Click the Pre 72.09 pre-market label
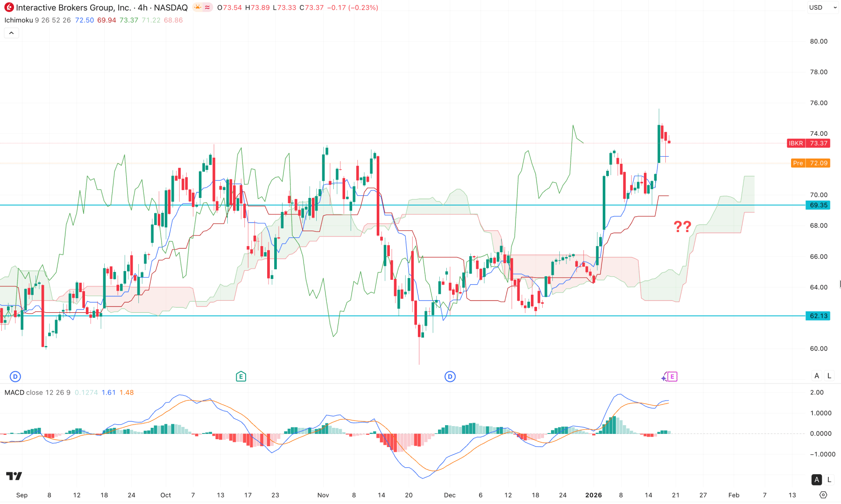This screenshot has width=841, height=504. click(x=810, y=163)
